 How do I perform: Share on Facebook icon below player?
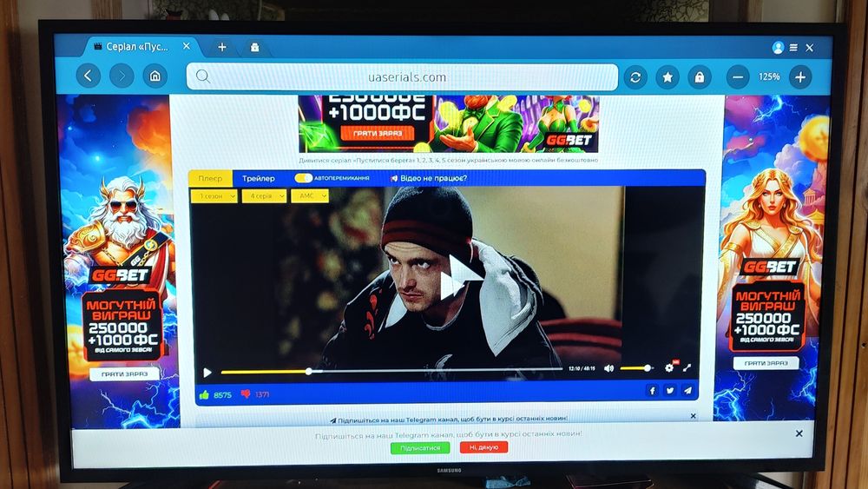click(652, 391)
